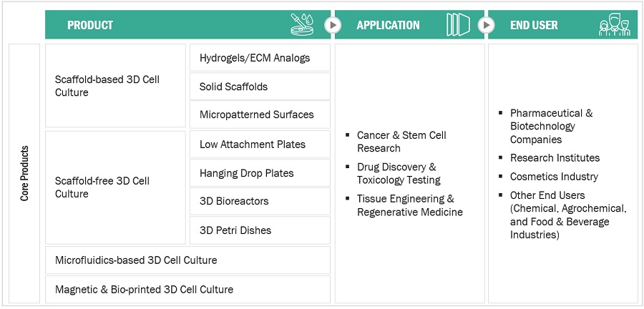The image size is (644, 309).
Task: Click the Scaffold-based 3D Cell Culture box
Action: pos(116,86)
